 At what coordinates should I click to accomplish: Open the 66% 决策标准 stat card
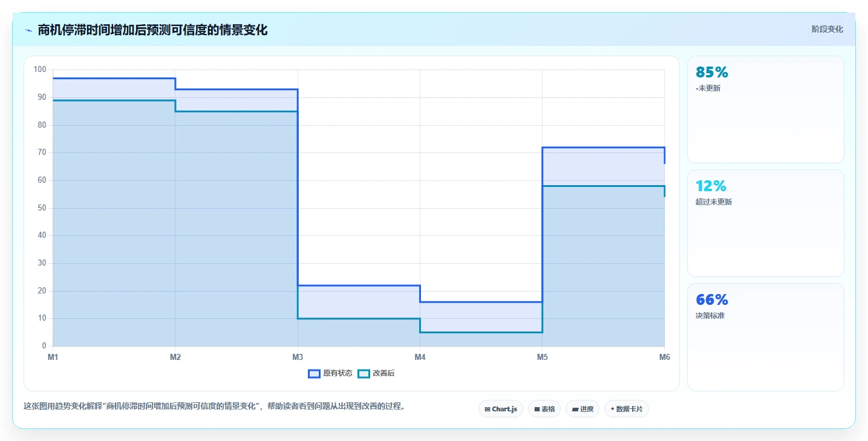(765, 337)
